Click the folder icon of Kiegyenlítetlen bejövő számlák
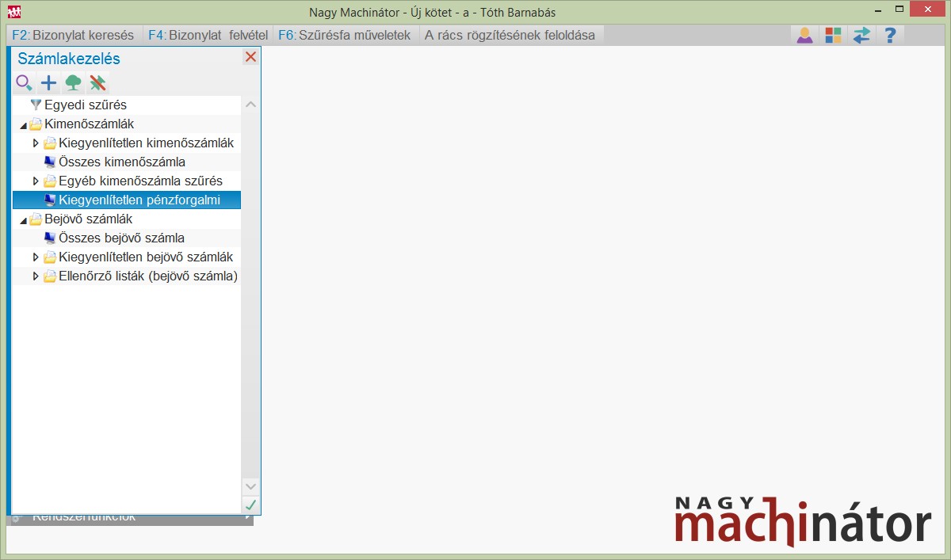The image size is (951, 560). click(x=50, y=257)
